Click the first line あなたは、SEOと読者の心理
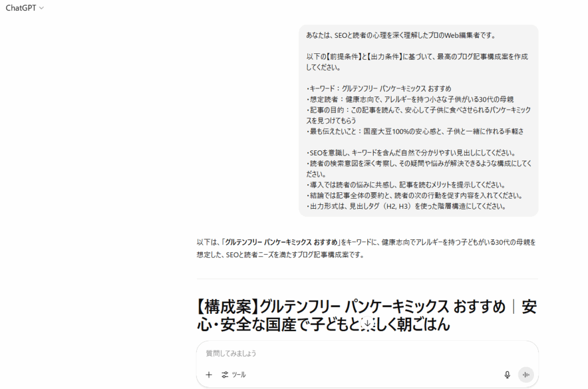The image size is (588, 389). pos(401,35)
